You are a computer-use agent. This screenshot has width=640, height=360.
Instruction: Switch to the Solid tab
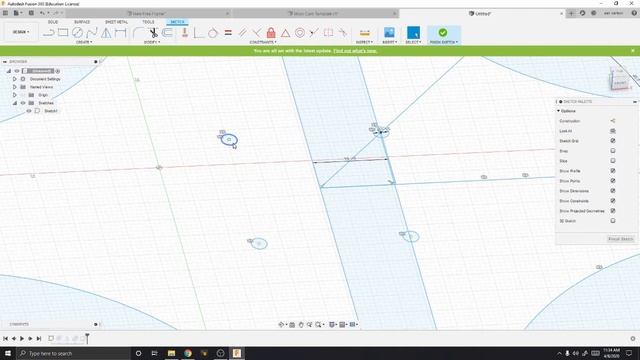53,22
